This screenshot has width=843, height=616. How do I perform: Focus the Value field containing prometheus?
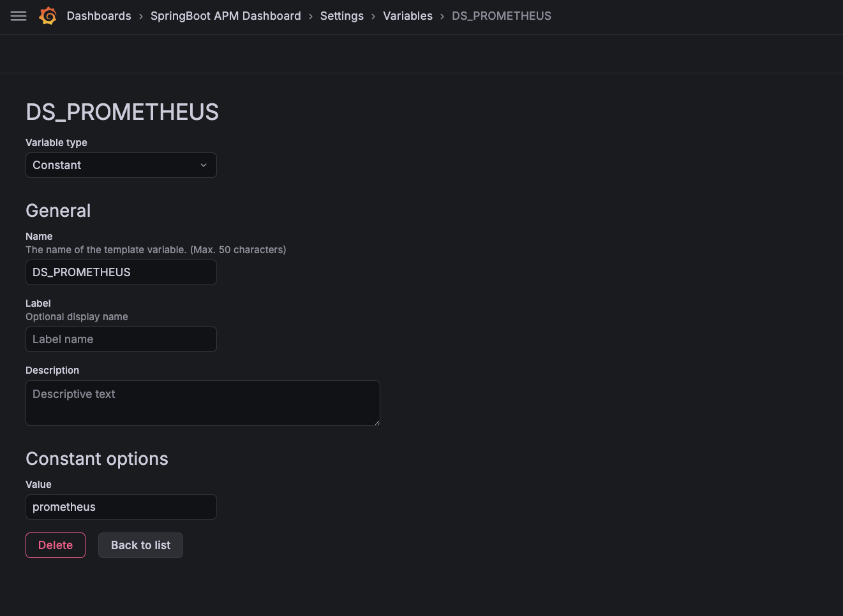pyautogui.click(x=121, y=507)
